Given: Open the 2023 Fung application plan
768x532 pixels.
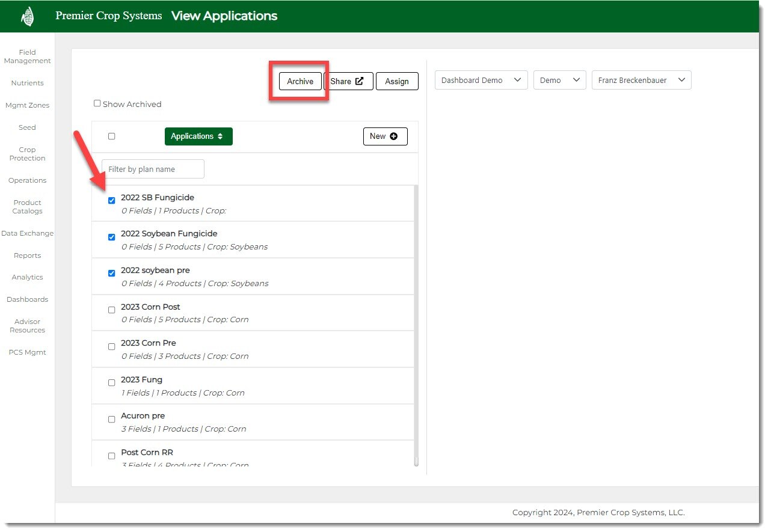Looking at the screenshot, I should click(x=141, y=379).
